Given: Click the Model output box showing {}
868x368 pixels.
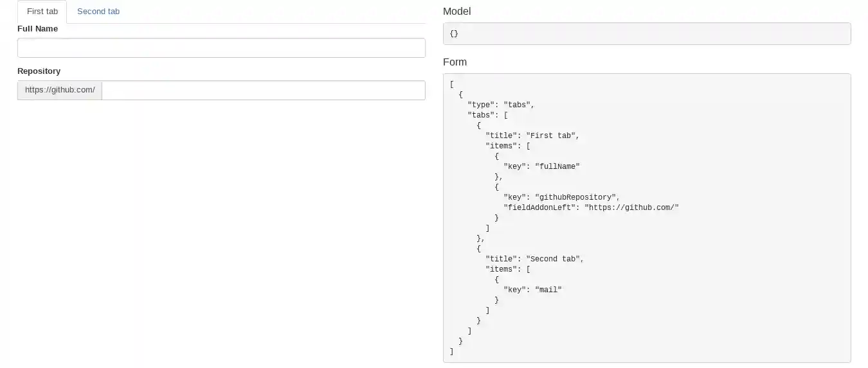Looking at the screenshot, I should click(x=646, y=34).
